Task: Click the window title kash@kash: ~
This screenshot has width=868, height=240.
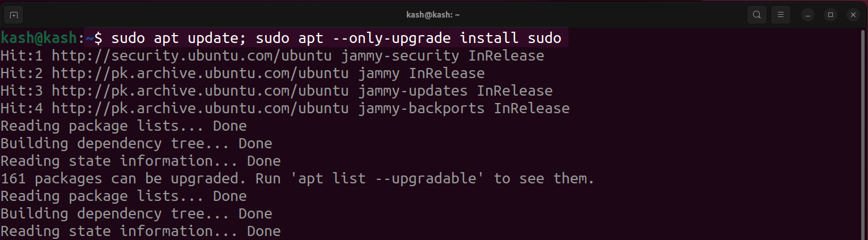Action: [434, 14]
